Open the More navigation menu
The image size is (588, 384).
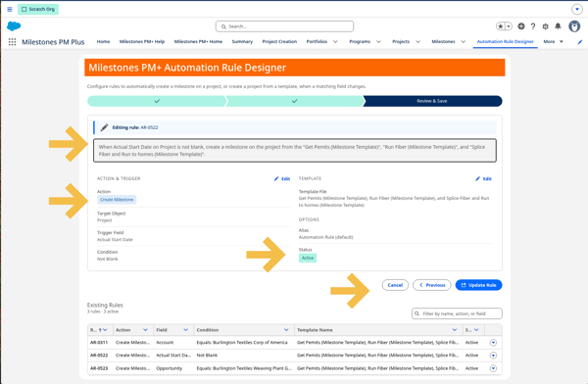[553, 41]
